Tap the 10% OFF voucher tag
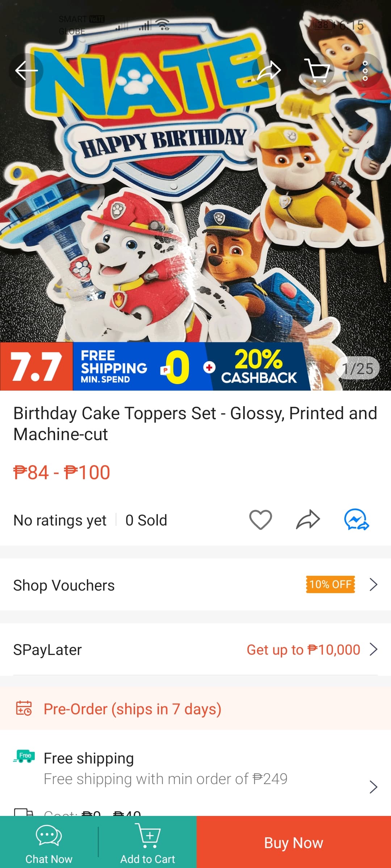Screen dimensions: 391x868 tap(330, 584)
